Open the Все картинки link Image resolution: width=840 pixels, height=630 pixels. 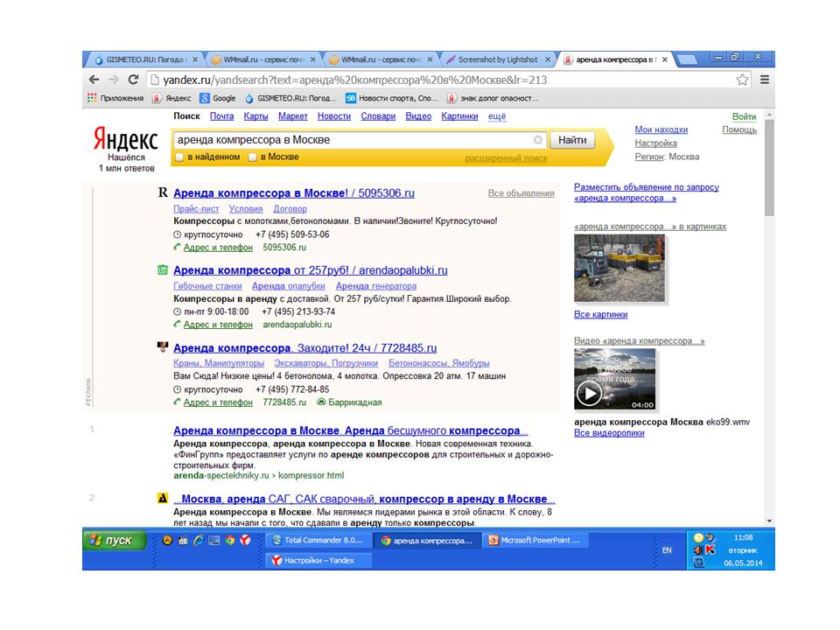[600, 314]
